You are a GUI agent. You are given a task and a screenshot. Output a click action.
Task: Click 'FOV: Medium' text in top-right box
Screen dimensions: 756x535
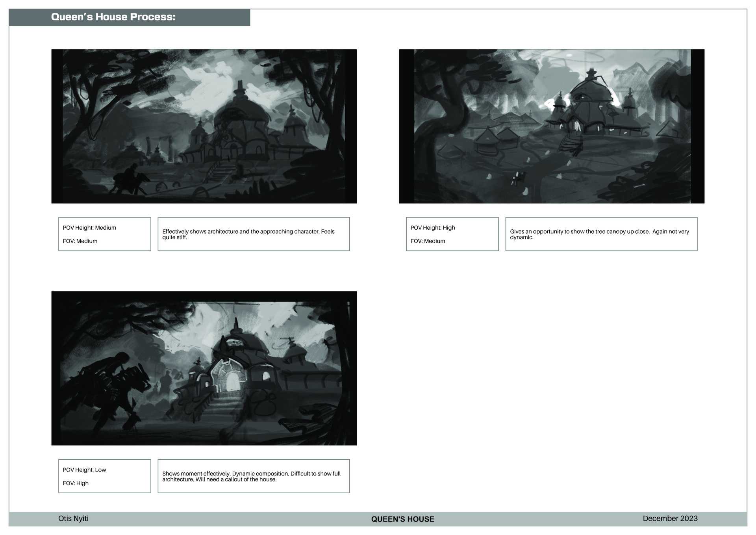pyautogui.click(x=428, y=241)
